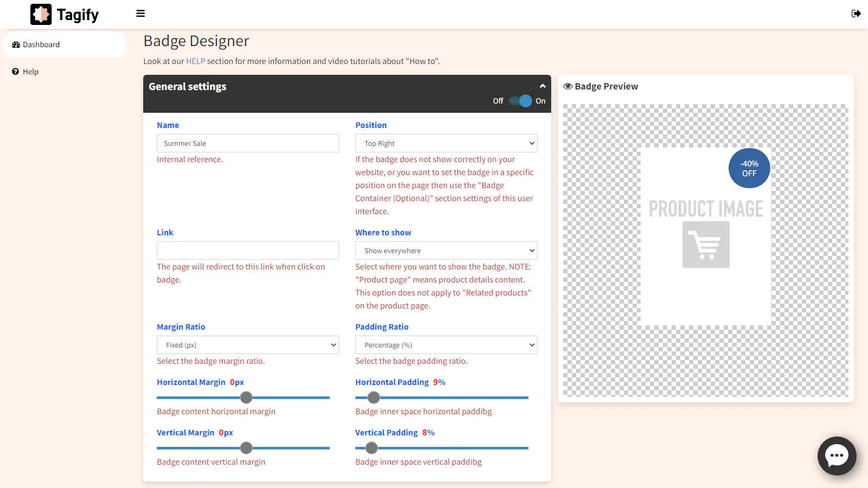Click the logout icon in header
The image size is (868, 488).
pos(856,14)
